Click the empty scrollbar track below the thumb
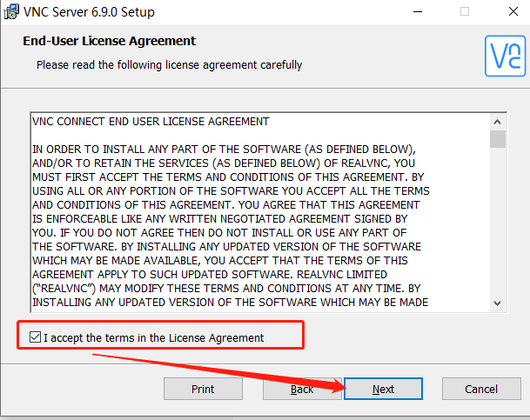Viewport: 530px width, 420px height. (x=498, y=226)
